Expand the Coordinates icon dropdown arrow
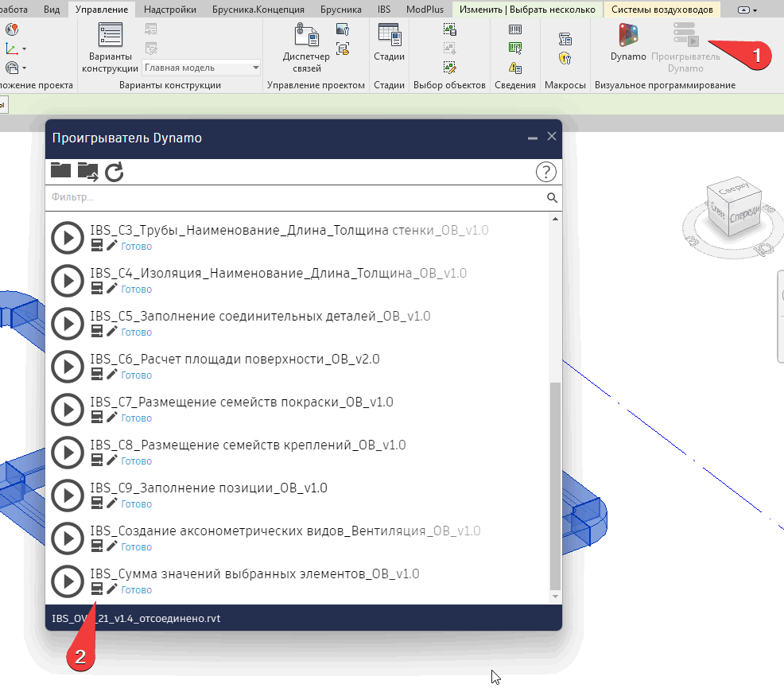The image size is (784, 692). [24, 49]
